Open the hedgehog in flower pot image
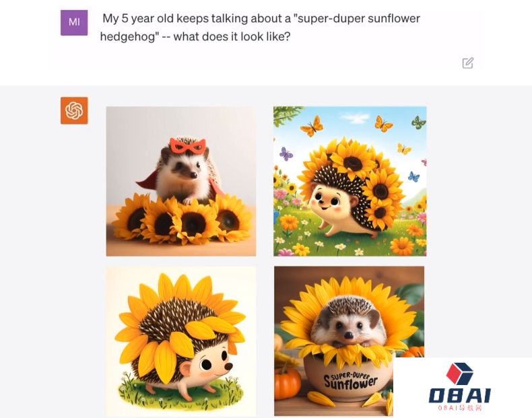 [x=349, y=341]
